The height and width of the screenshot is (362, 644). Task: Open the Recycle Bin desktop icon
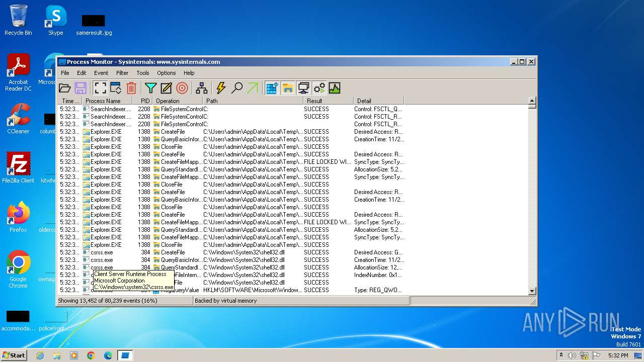click(x=18, y=20)
